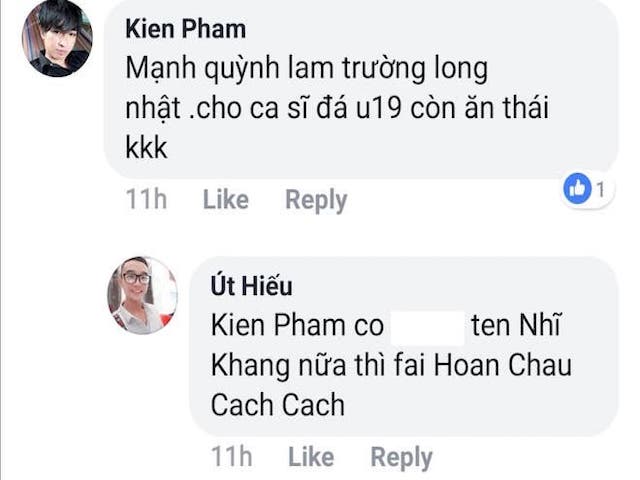View the reaction count showing 1
Viewport: 640px width, 480px height.
click(600, 188)
